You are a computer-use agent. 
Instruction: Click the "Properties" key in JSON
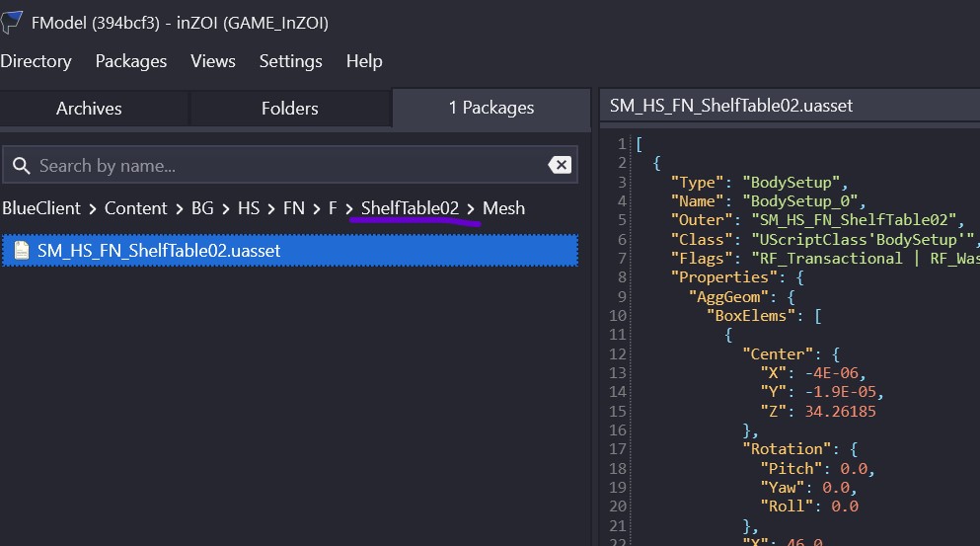pos(723,277)
